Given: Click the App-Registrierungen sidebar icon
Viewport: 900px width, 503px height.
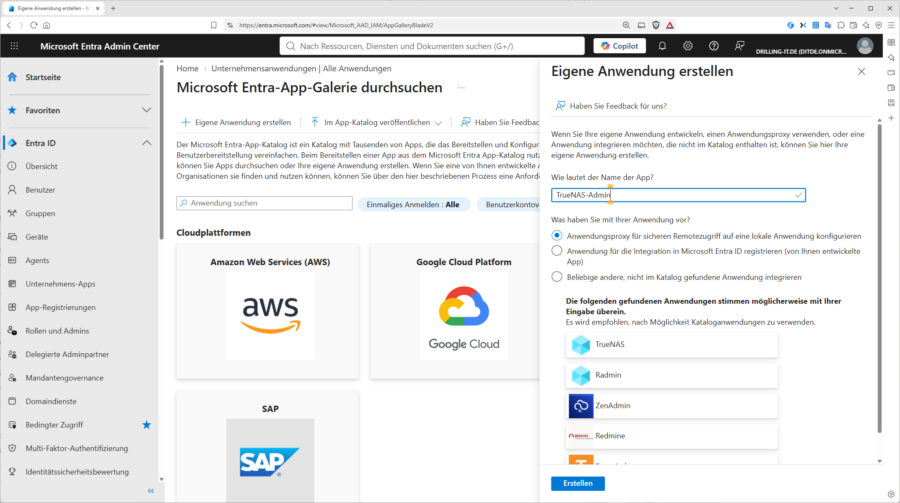Looking at the screenshot, I should pos(12,307).
